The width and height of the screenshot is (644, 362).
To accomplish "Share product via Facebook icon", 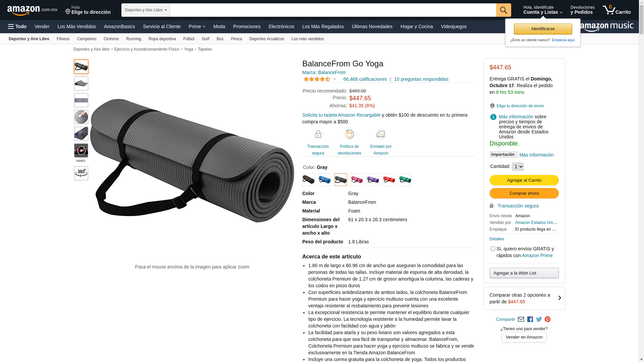I will [x=530, y=319].
